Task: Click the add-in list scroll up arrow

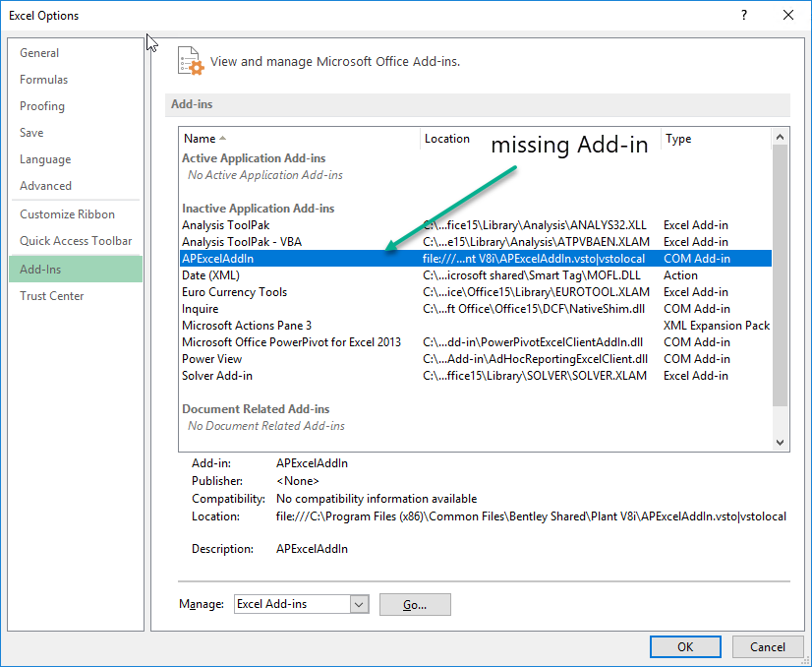Action: 780,138
